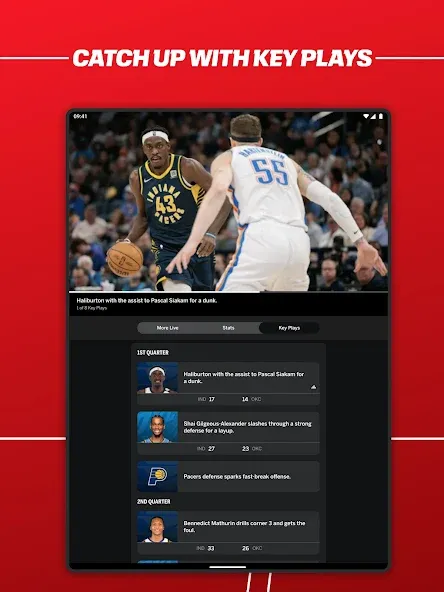Open Benedict Mathurin headshot thumbnail
This screenshot has height=592, width=444.
tap(157, 527)
